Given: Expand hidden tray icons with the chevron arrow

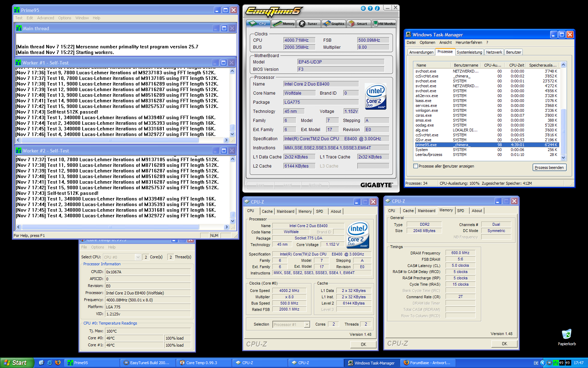Looking at the screenshot, I should (x=543, y=363).
